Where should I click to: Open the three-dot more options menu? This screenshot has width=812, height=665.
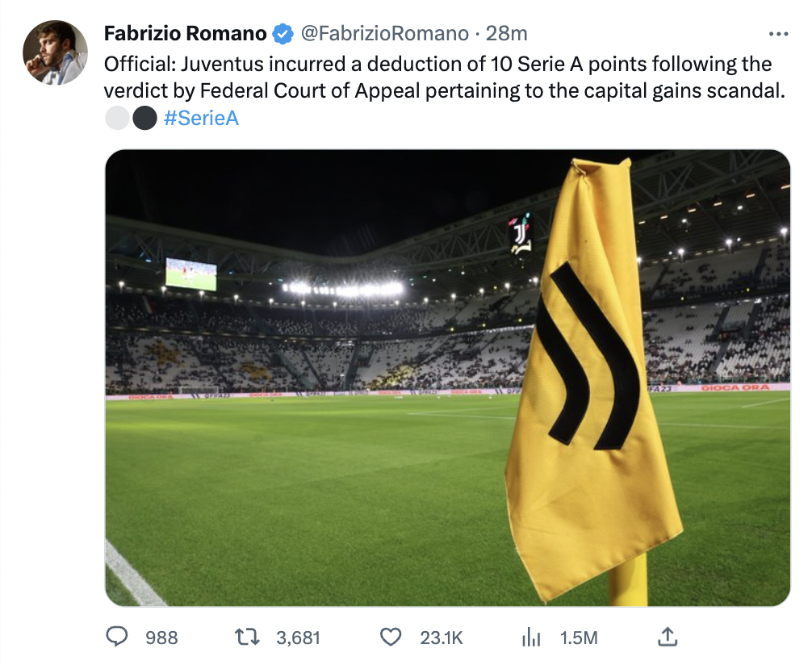coord(778,34)
